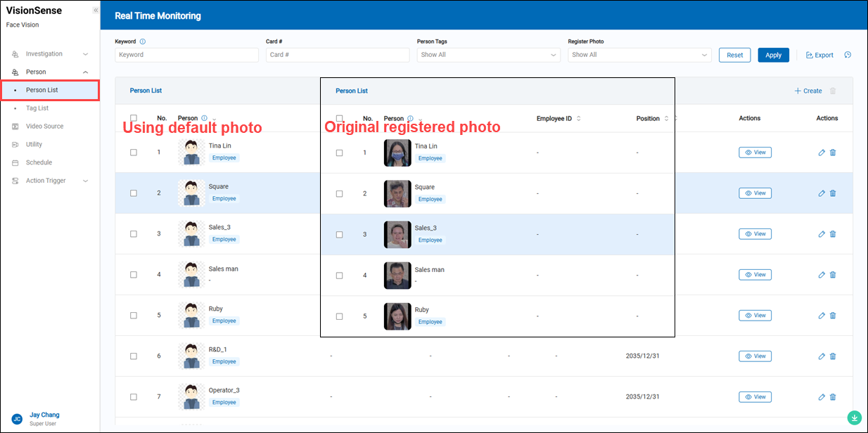Click the edit pencil for Operator_3
Screen dimensions: 868x433
coord(821,397)
